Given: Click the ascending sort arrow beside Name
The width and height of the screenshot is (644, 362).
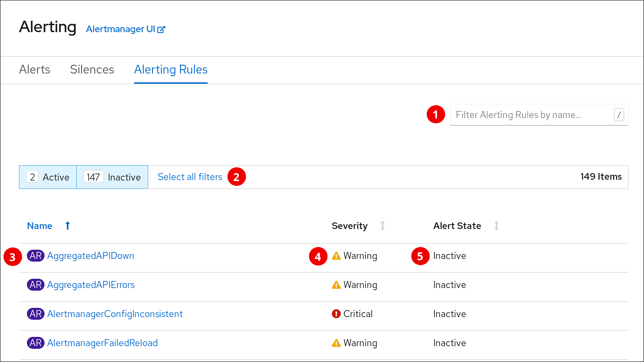Looking at the screenshot, I should (x=67, y=226).
